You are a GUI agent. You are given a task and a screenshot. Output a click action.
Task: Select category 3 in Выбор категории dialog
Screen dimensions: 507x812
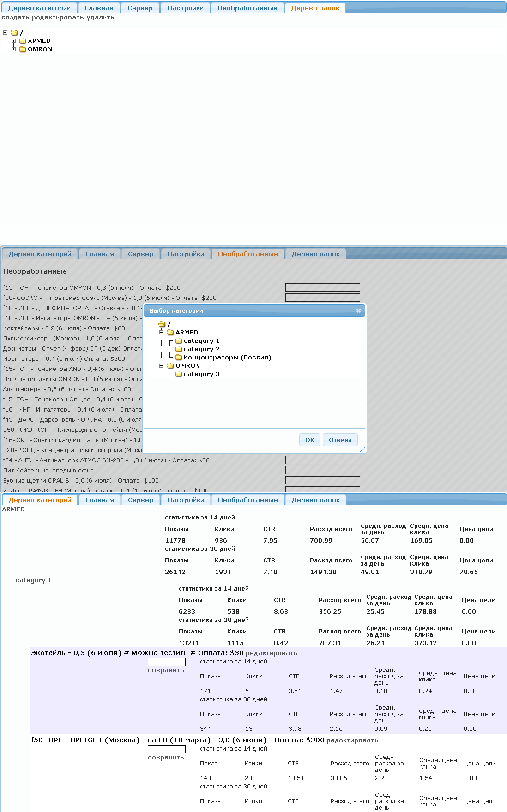tap(202, 374)
